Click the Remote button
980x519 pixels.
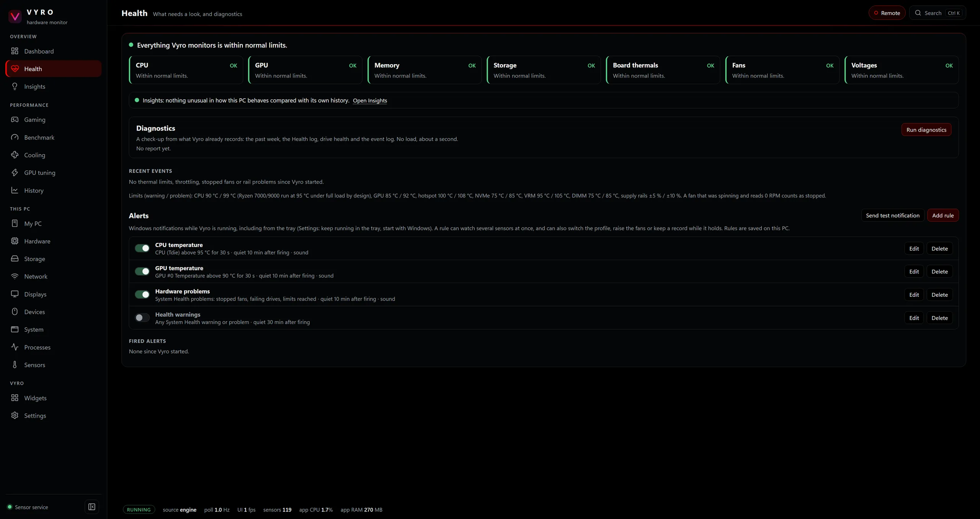click(887, 13)
